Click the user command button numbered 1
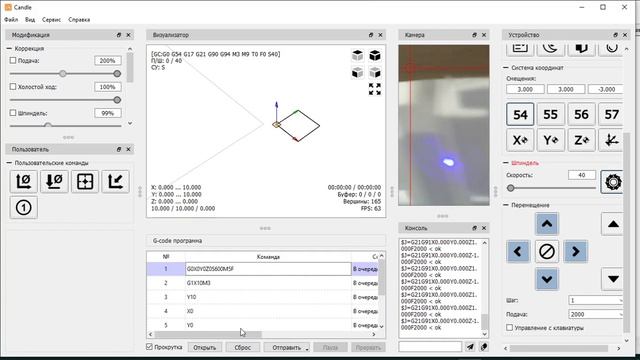The image size is (640, 360). point(23,207)
